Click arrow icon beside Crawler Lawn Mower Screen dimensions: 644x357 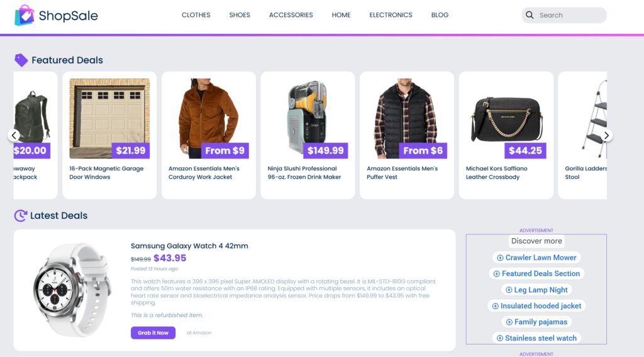pyautogui.click(x=500, y=258)
